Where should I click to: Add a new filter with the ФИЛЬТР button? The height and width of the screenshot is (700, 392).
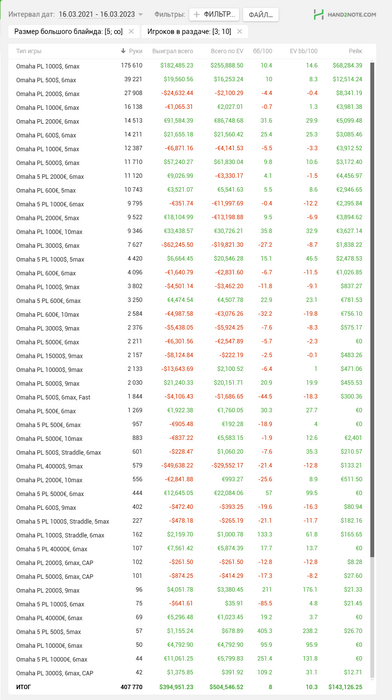(214, 14)
